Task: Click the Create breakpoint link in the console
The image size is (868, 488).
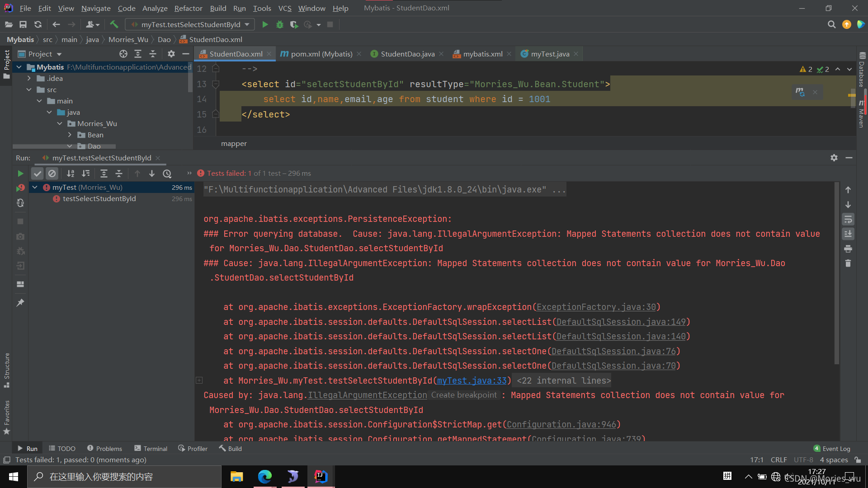Action: (463, 395)
